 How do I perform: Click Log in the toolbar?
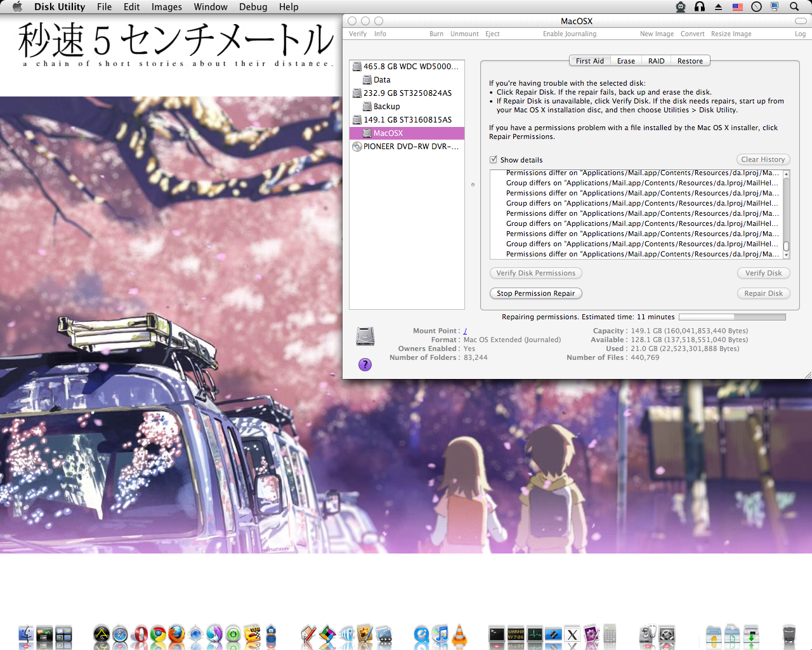800,34
